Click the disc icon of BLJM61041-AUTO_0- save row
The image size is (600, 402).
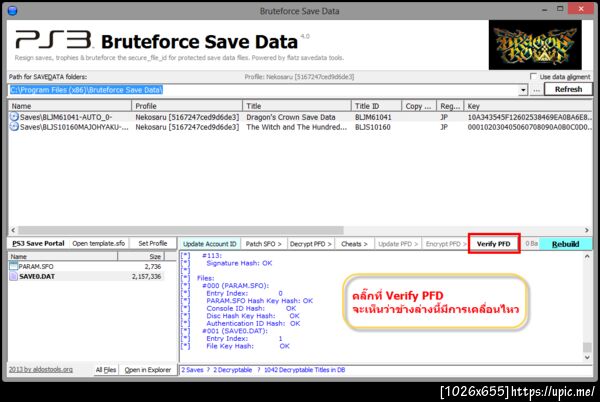(14, 117)
